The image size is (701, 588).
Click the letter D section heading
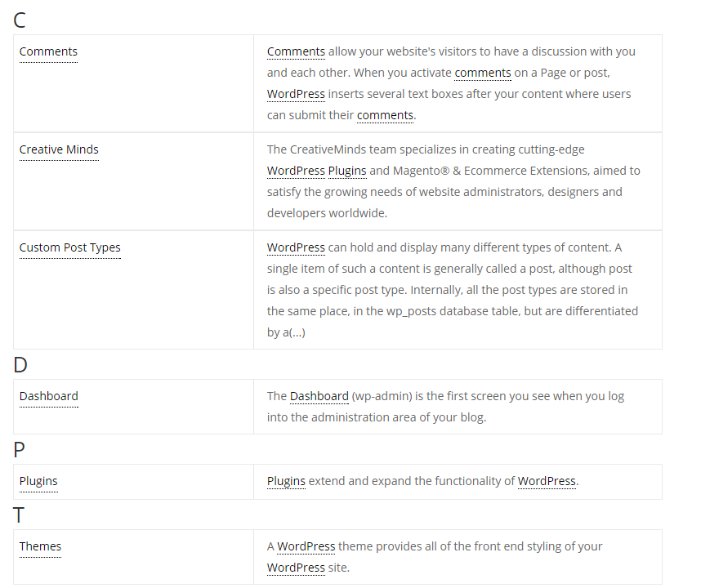[x=20, y=365]
